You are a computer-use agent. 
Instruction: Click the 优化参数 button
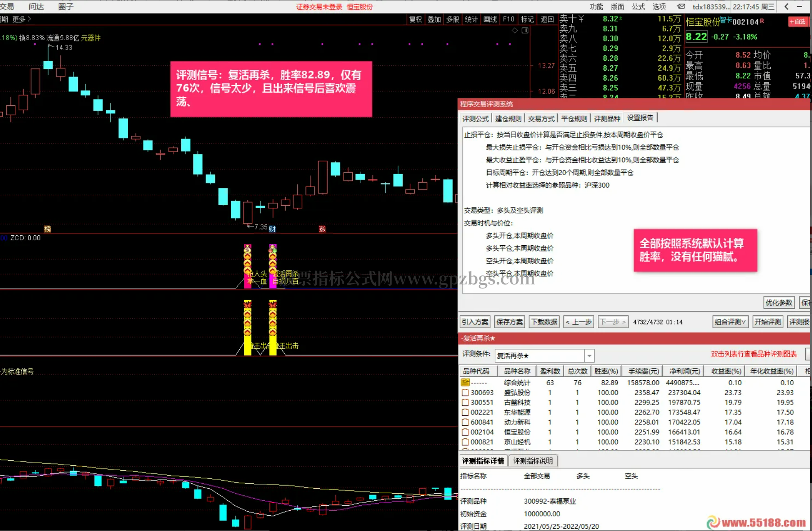pyautogui.click(x=779, y=302)
